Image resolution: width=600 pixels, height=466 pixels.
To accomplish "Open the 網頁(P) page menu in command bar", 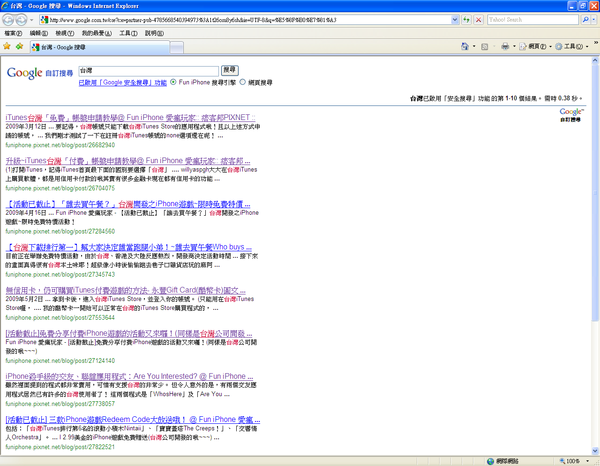I will [533, 46].
